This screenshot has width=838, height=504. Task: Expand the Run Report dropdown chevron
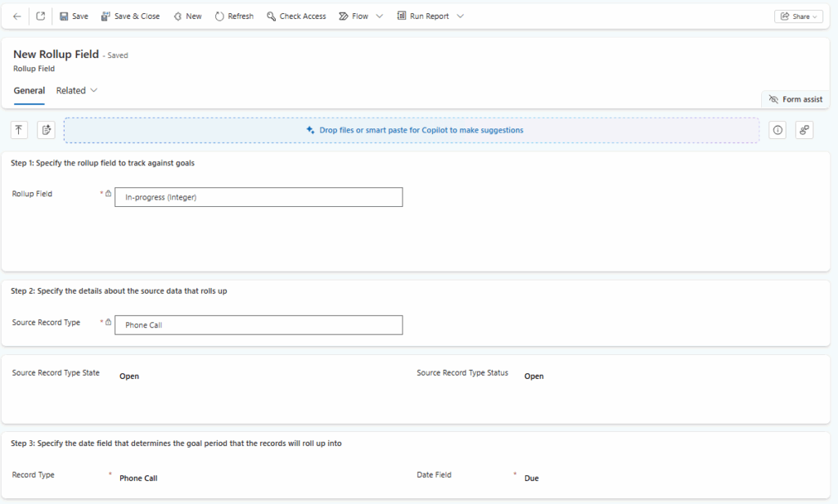coord(461,16)
